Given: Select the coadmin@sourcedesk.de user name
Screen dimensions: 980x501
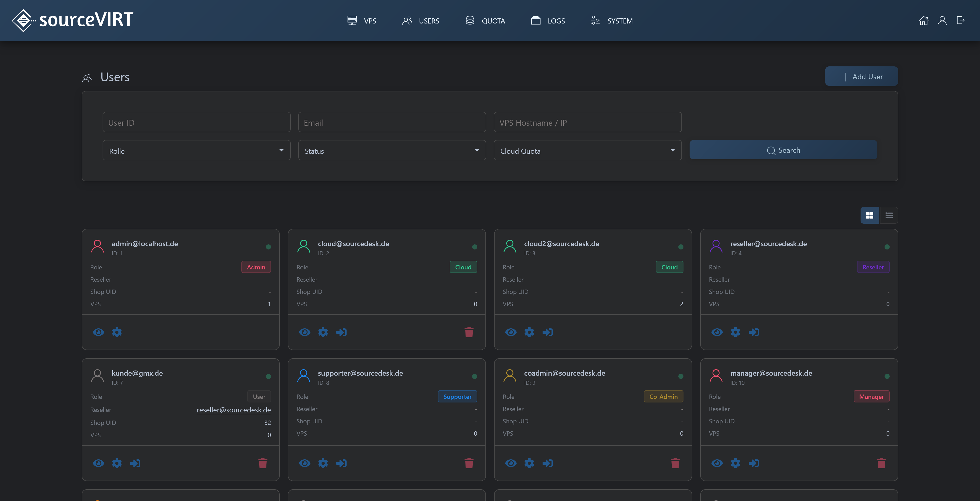Looking at the screenshot, I should coord(565,373).
